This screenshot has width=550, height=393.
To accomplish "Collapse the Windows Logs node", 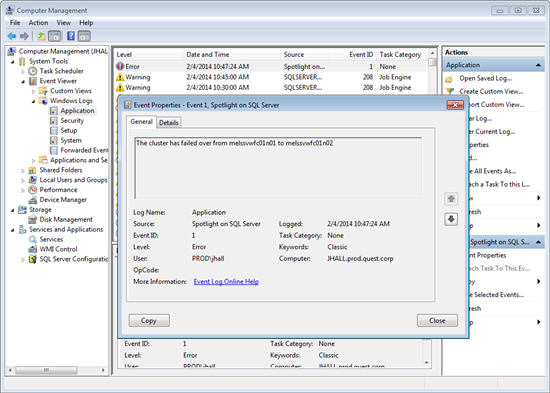I will (x=34, y=101).
